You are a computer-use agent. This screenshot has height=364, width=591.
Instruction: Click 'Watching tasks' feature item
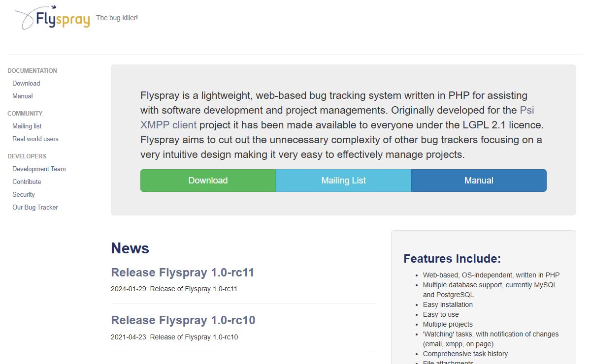[491, 339]
